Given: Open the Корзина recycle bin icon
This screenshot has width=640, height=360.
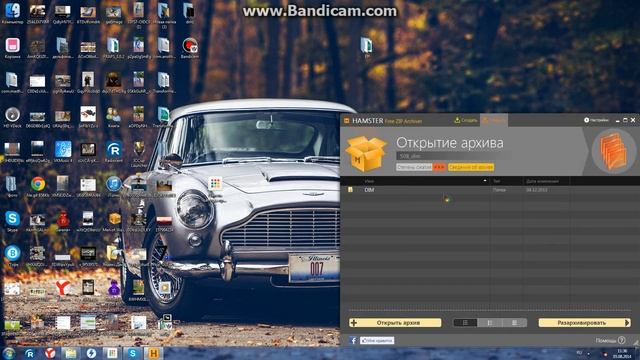Looking at the screenshot, I should pos(12,48).
